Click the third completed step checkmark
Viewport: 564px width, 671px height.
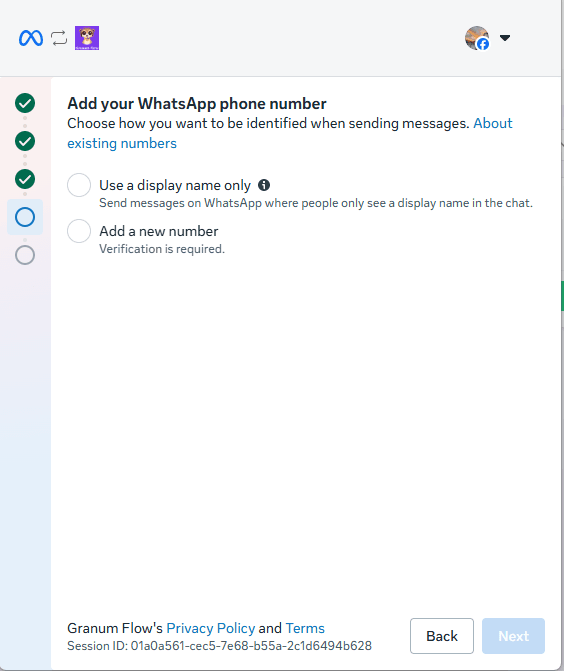pos(25,179)
